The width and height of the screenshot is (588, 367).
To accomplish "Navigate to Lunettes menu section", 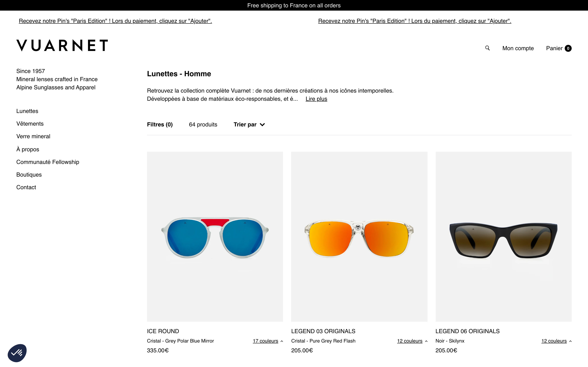I will coord(27,111).
